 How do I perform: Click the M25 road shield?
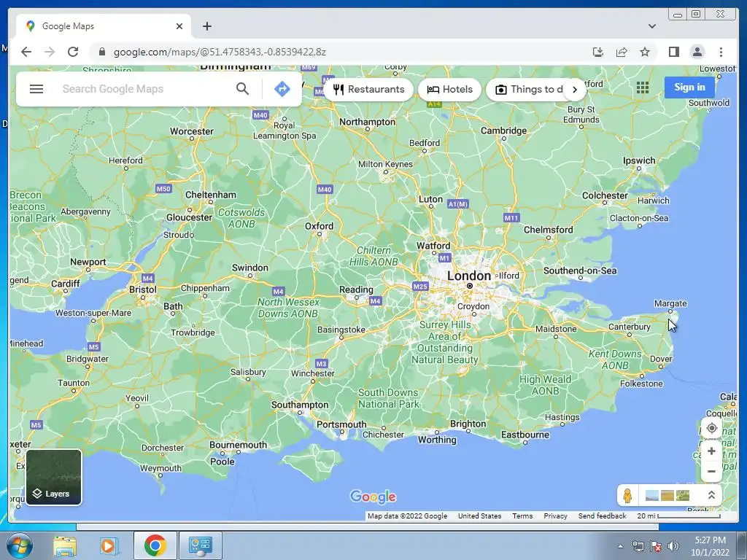(420, 286)
